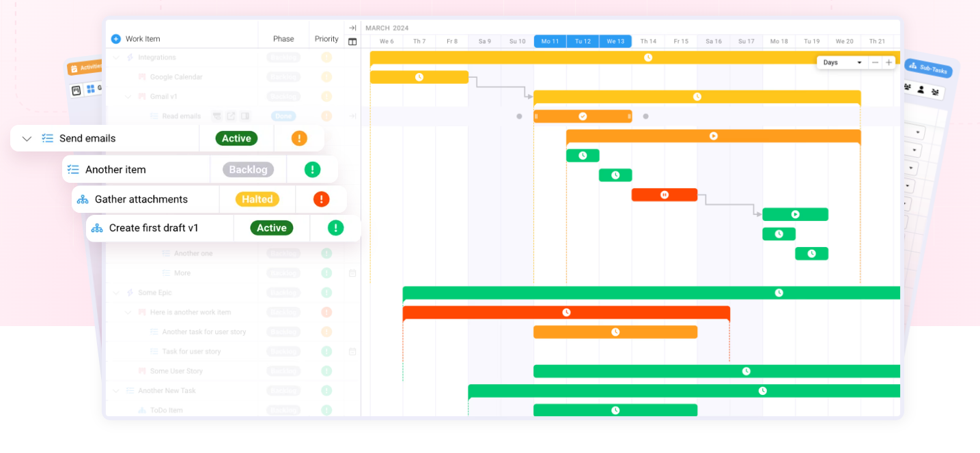Click the Active status badge on Create first draft v1

click(x=272, y=228)
